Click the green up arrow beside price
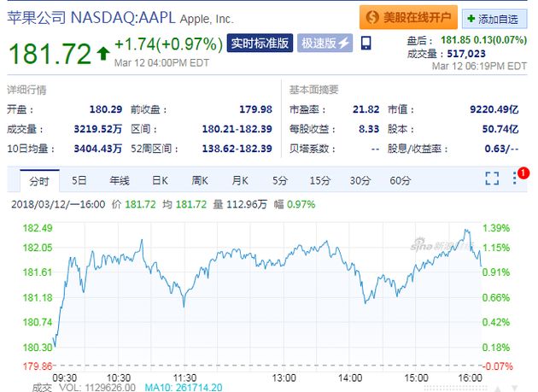 click(103, 55)
